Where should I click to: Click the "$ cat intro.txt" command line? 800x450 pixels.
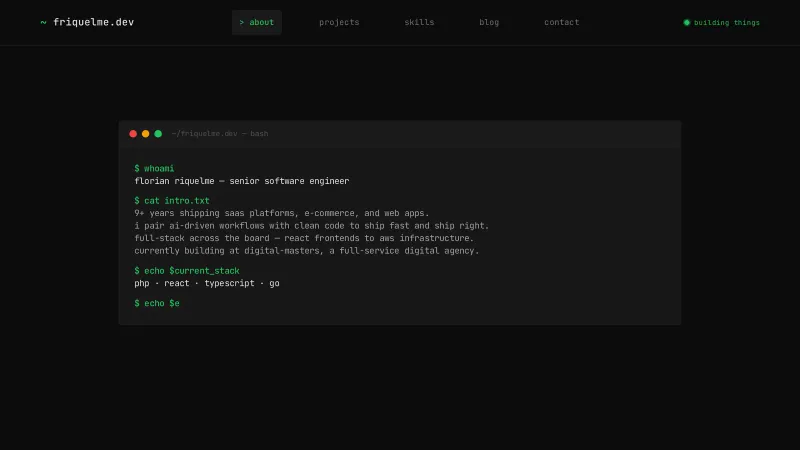coord(172,201)
